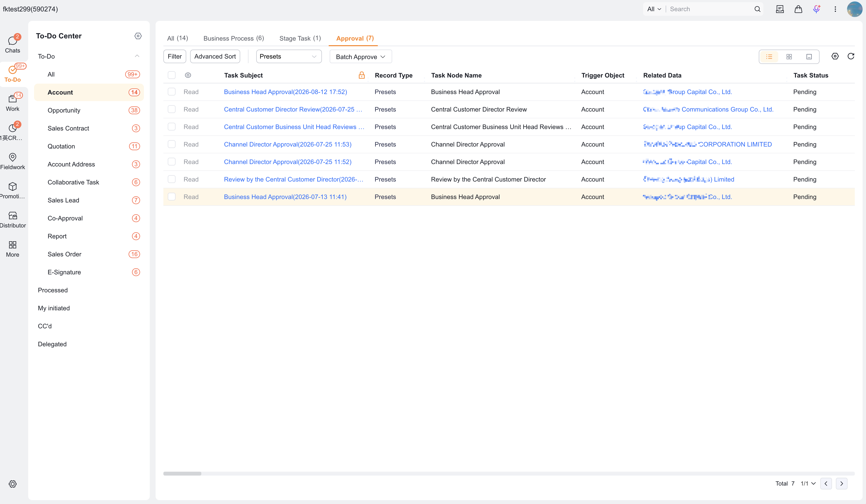The image size is (866, 504).
Task: Check the Channel Director Approval(2026-07-25 11:53) row
Action: [171, 144]
